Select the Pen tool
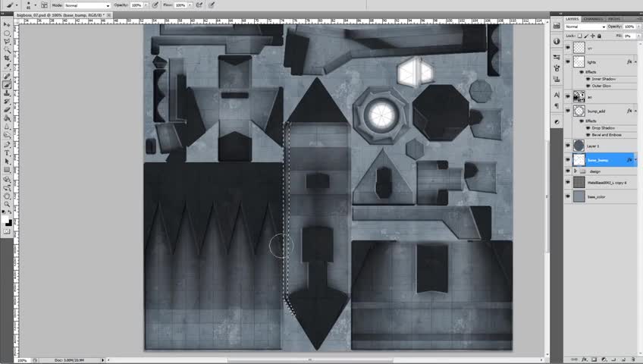Image resolution: width=643 pixels, height=364 pixels. (7, 145)
